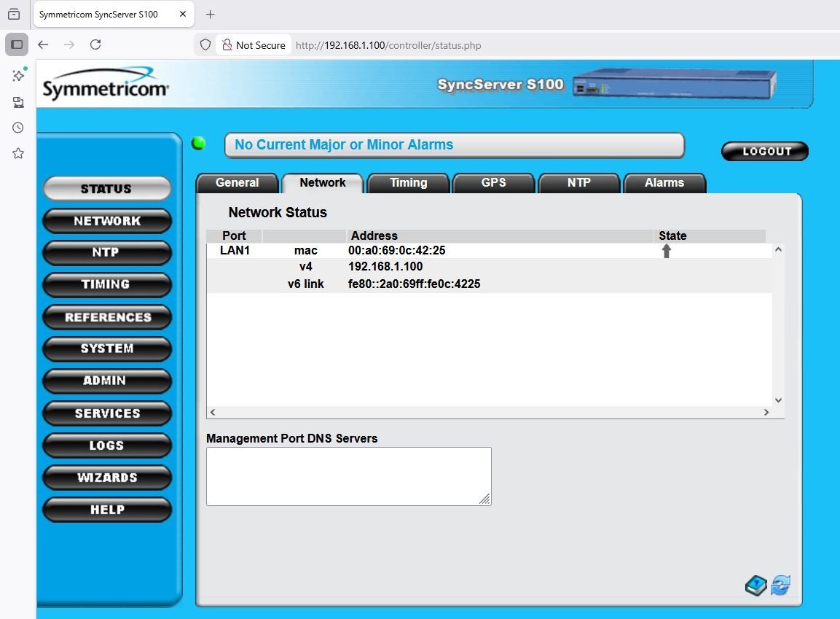Click the Network Status heading

(x=278, y=213)
